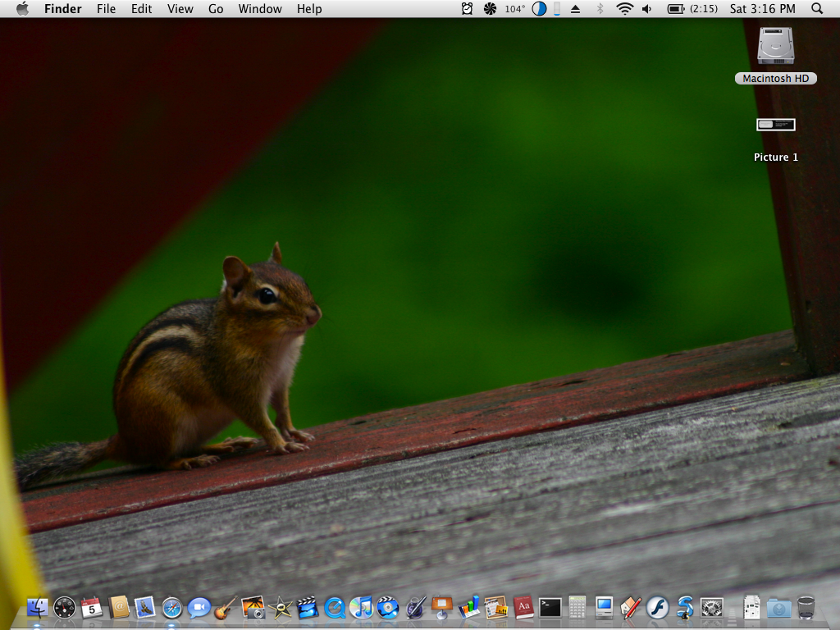
Task: Launch Calculator from the Dock
Action: (x=577, y=608)
